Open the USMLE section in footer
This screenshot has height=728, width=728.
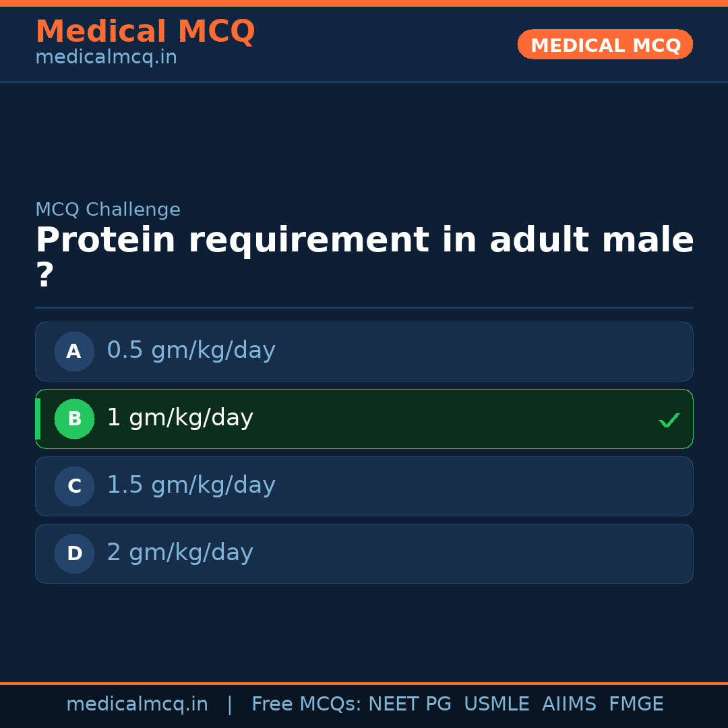(x=497, y=703)
